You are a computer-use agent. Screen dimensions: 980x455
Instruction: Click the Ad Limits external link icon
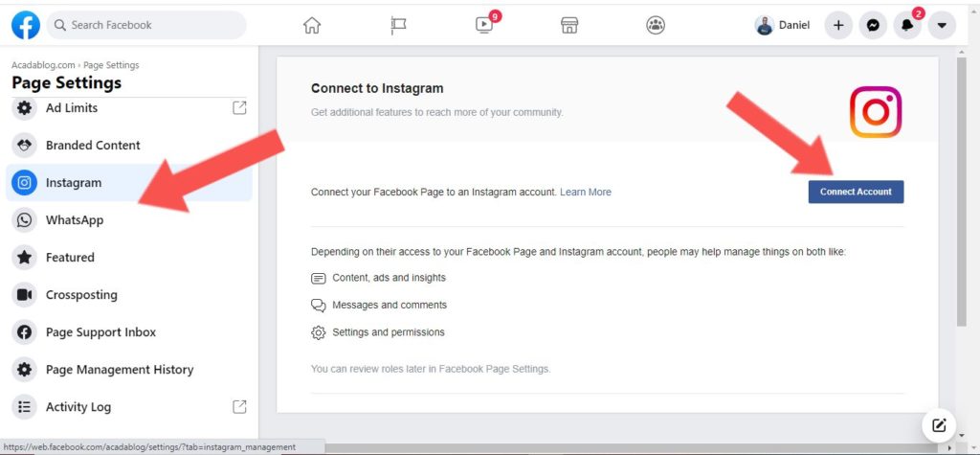(x=239, y=107)
